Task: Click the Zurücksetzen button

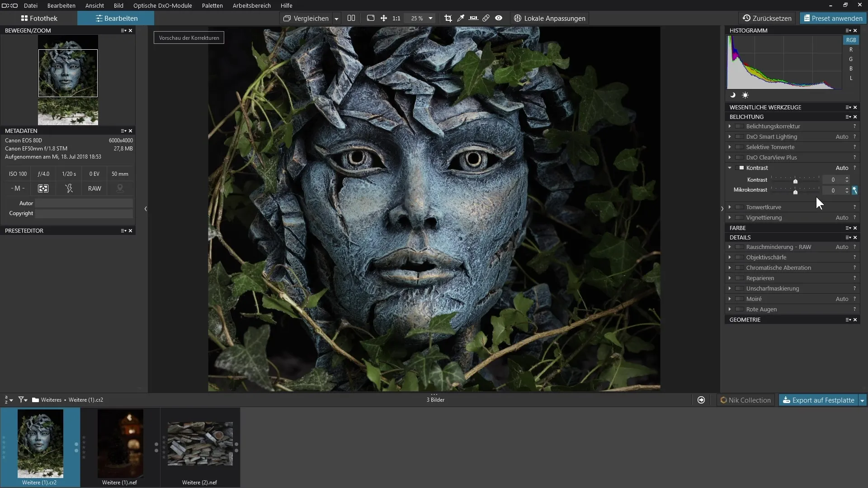Action: point(767,18)
